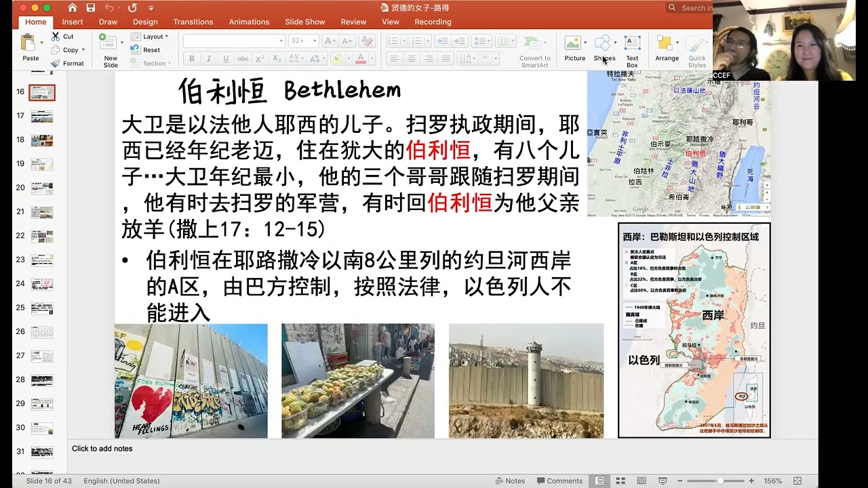Open the Slide Show tab

click(304, 22)
